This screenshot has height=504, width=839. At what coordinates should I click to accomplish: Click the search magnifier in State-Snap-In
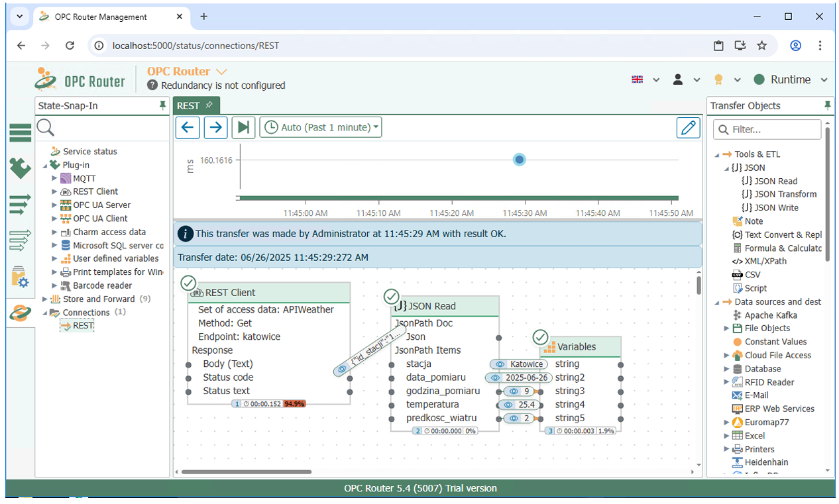point(46,128)
